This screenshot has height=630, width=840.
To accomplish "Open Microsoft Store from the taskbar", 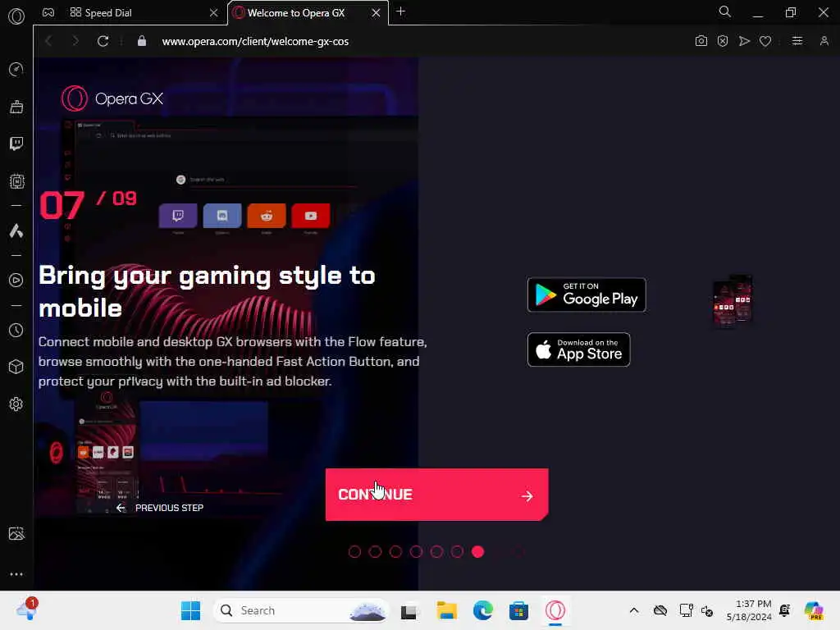I will tap(518, 610).
